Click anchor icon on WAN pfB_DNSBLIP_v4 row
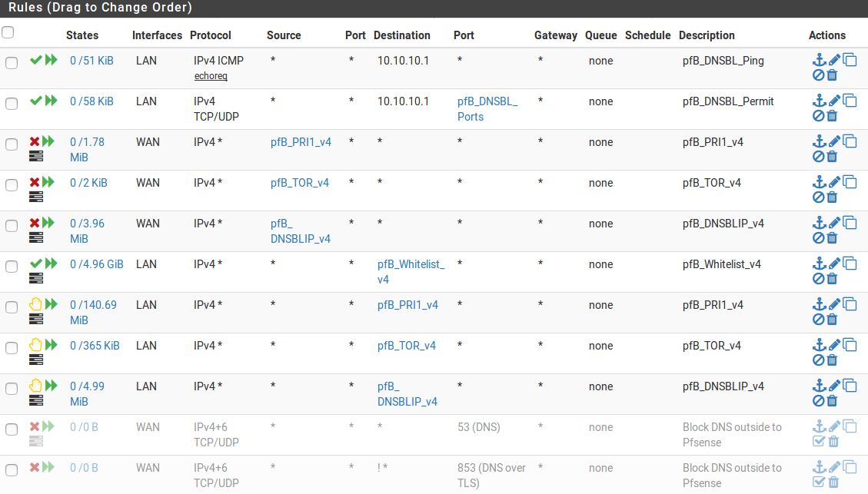 820,222
